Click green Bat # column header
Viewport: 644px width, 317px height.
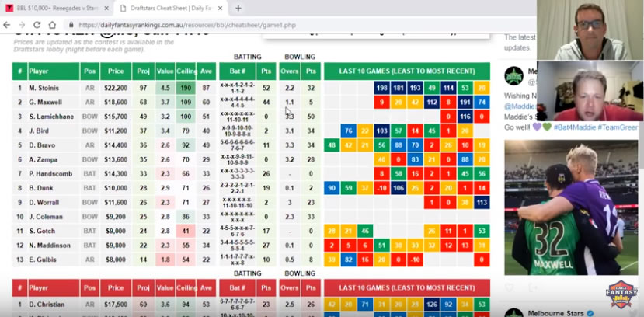(x=238, y=71)
